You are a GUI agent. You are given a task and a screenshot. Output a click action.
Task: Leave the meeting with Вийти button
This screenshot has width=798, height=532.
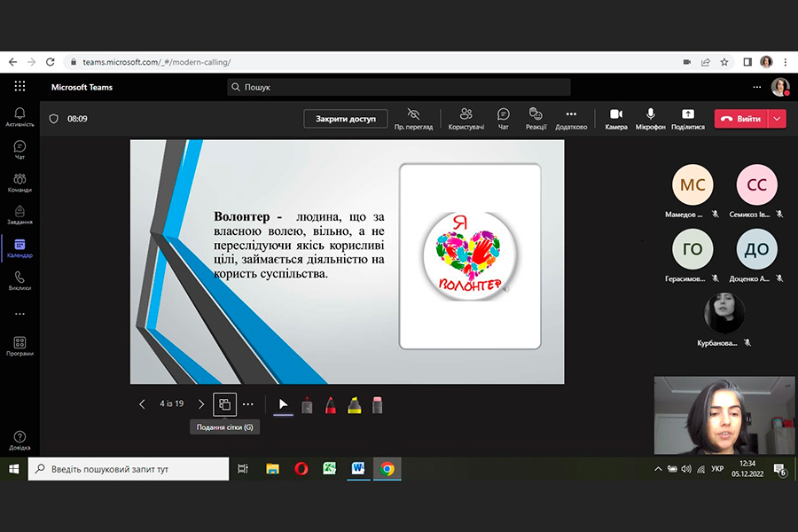pyautogui.click(x=741, y=118)
